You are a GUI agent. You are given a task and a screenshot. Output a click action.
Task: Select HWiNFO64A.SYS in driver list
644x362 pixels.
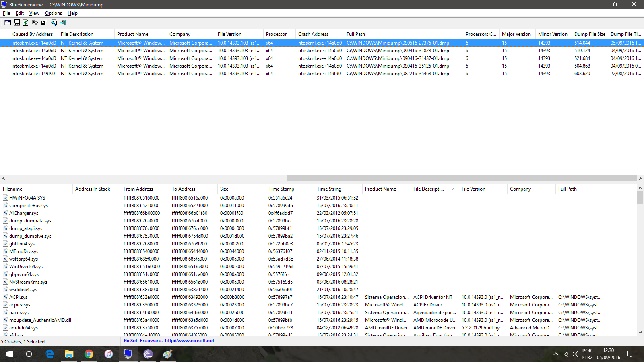pos(27,198)
